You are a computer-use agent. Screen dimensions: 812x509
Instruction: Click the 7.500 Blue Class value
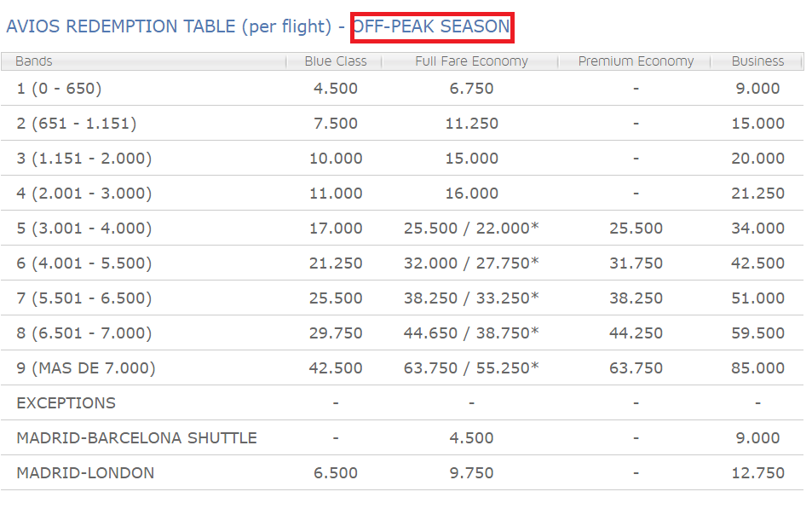point(336,124)
